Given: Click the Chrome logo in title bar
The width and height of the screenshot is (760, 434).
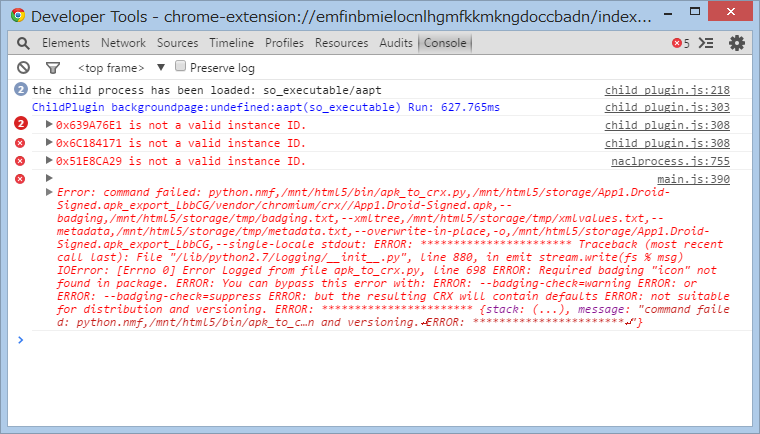Looking at the screenshot, I should coord(18,16).
